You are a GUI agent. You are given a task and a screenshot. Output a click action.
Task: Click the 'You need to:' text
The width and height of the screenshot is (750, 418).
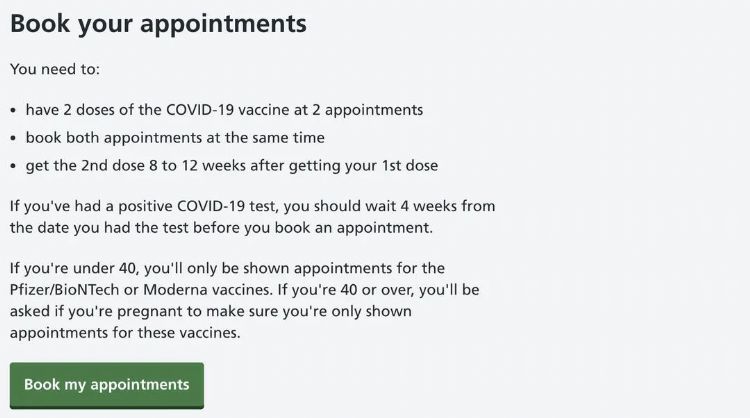coord(55,70)
